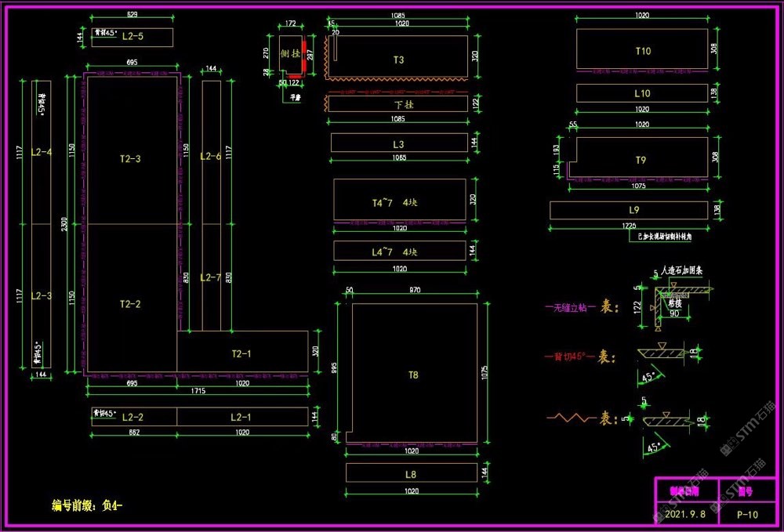Select the 2300 overall height dimension
This screenshot has width=784, height=532.
(64, 225)
